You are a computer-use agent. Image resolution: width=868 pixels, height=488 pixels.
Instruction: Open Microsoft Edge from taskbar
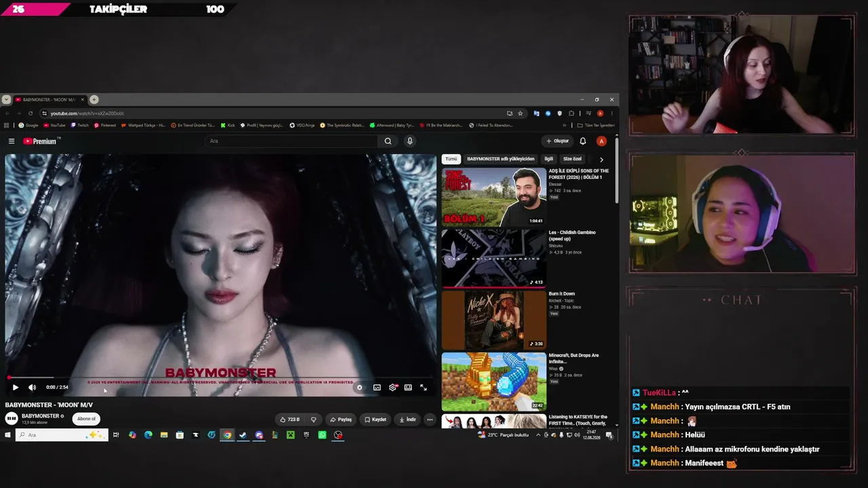pos(148,435)
